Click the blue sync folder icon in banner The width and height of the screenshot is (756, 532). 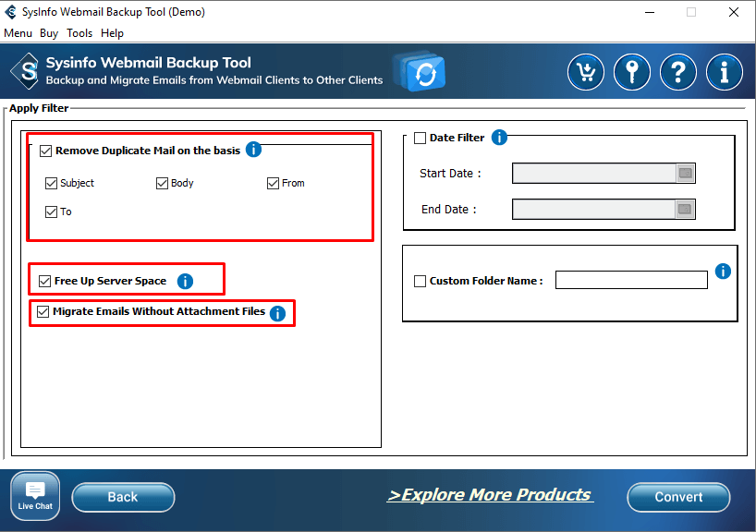(x=419, y=71)
